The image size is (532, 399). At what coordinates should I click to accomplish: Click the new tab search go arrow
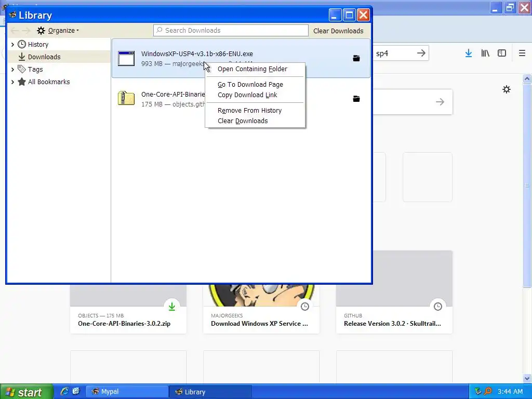[x=440, y=102]
